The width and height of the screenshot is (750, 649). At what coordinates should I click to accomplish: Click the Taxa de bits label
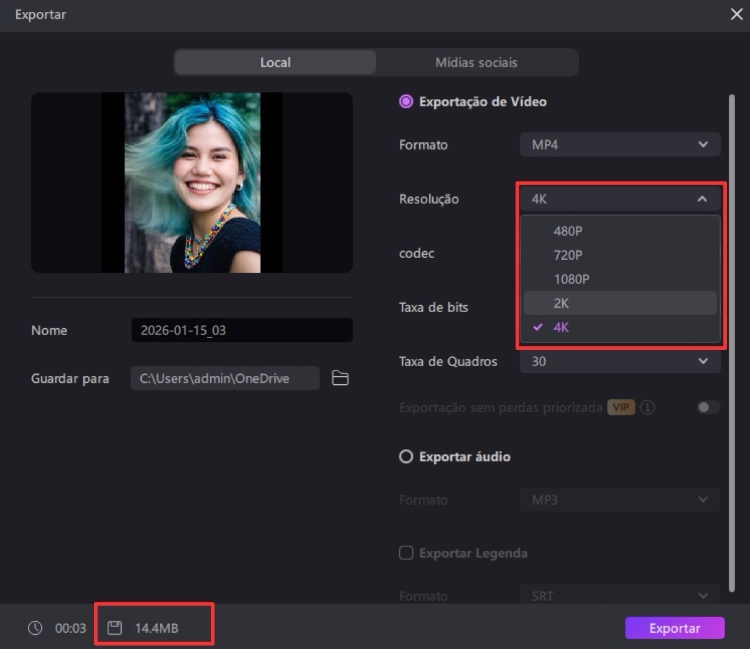(x=433, y=307)
